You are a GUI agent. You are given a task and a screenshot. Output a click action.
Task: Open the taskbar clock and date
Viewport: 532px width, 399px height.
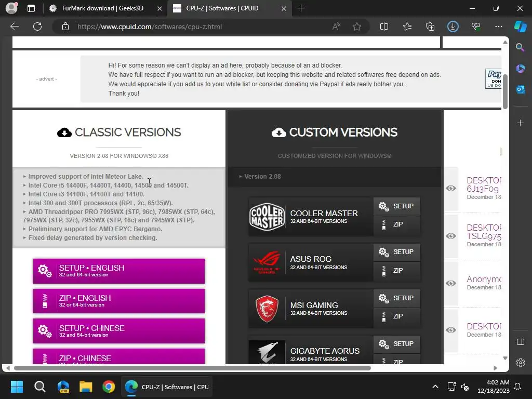pyautogui.click(x=494, y=387)
